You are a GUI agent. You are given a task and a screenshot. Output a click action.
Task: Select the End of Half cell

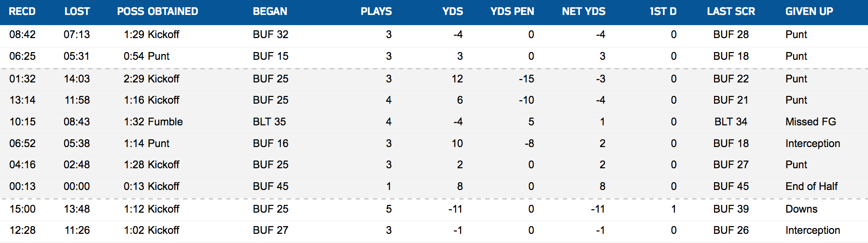pyautogui.click(x=812, y=187)
